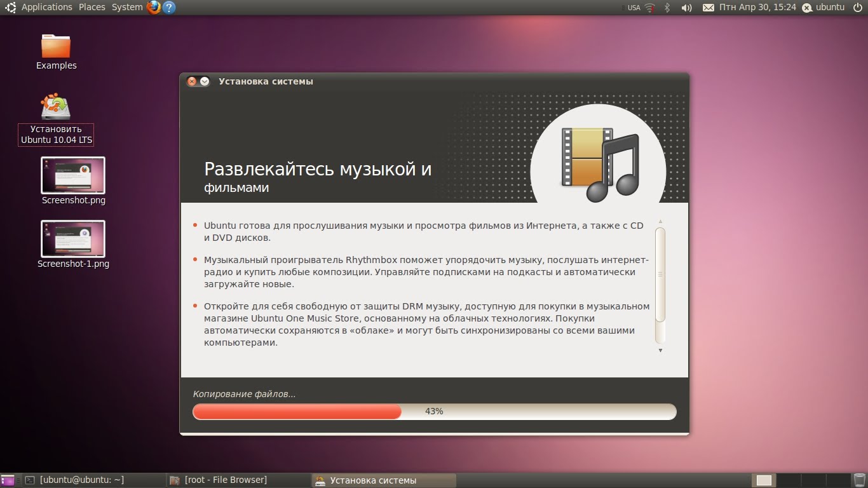Open the Trash in bottom panel
Image resolution: width=868 pixels, height=488 pixels.
860,480
